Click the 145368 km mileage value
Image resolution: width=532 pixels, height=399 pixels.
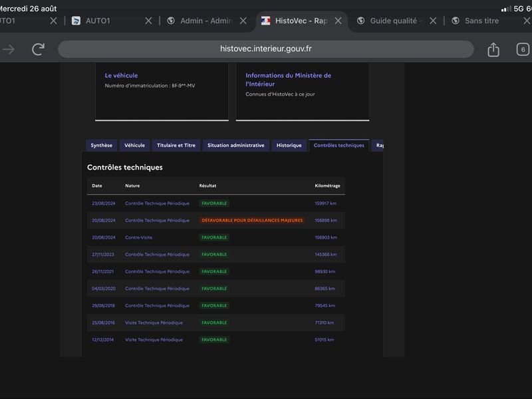[x=326, y=254]
